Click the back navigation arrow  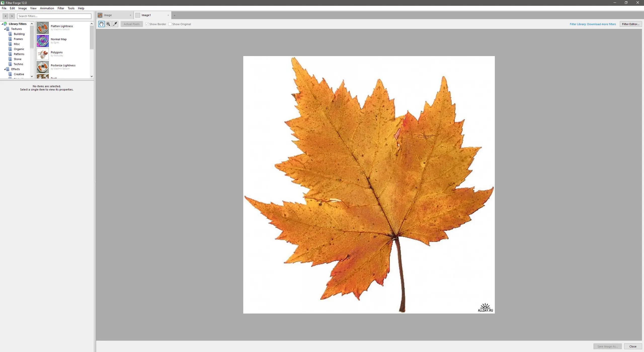[5, 16]
